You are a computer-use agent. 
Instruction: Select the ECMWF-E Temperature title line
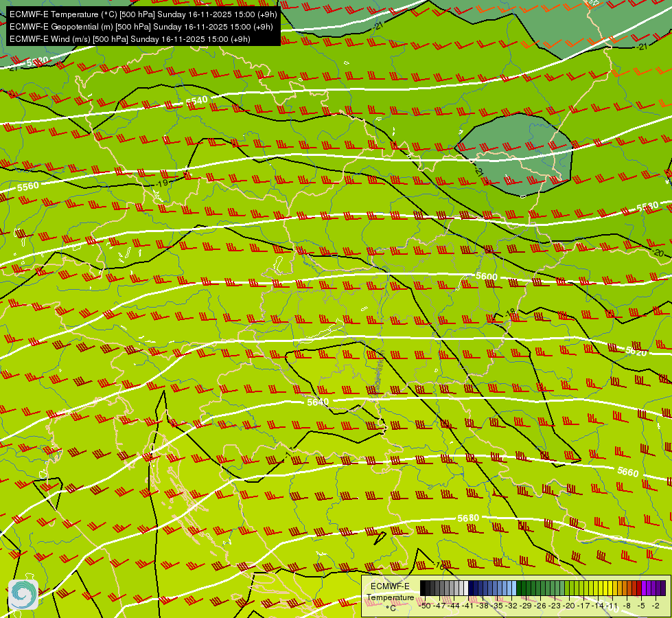[143, 14]
